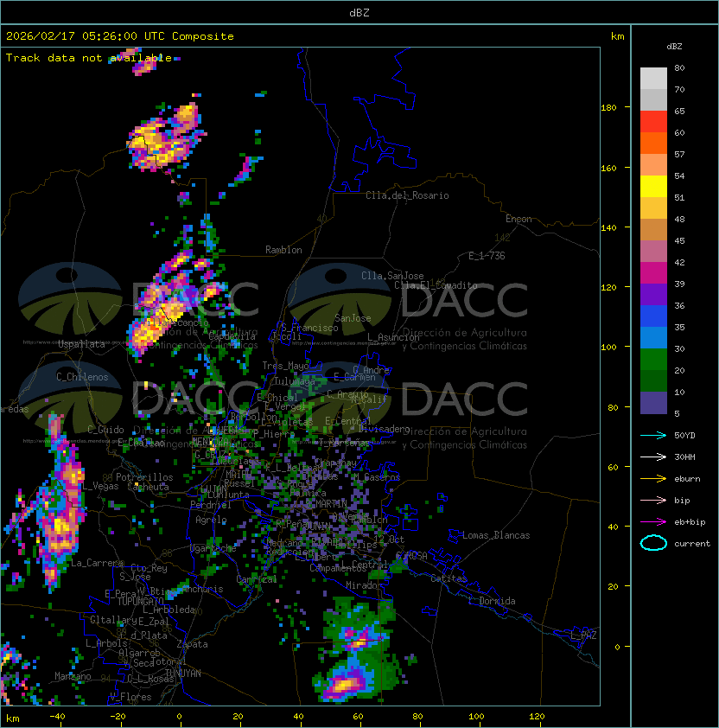Click the 'Track data not available' message
This screenshot has width=719, height=728.
(89, 58)
